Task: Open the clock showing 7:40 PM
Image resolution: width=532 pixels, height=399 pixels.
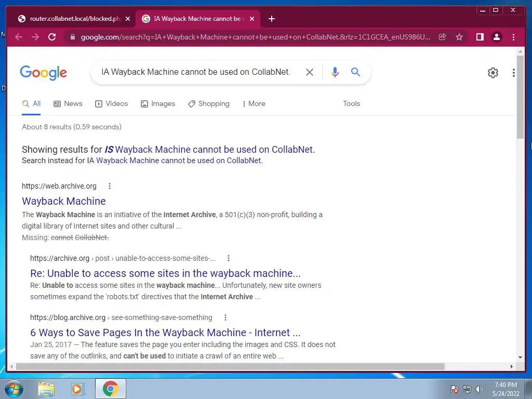Action: [x=506, y=389]
